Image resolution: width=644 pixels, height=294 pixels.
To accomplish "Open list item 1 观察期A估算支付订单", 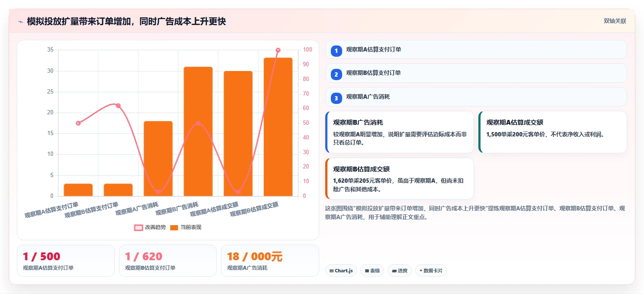I will click(x=476, y=49).
